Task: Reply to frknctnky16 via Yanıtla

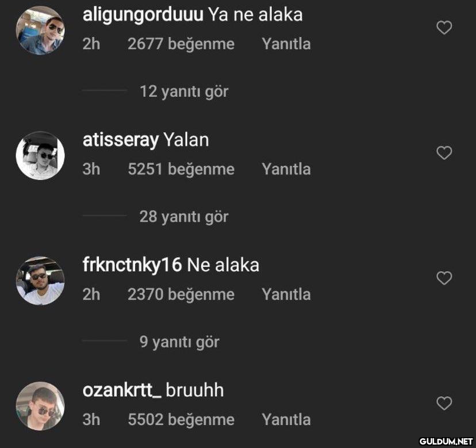Action: point(286,294)
